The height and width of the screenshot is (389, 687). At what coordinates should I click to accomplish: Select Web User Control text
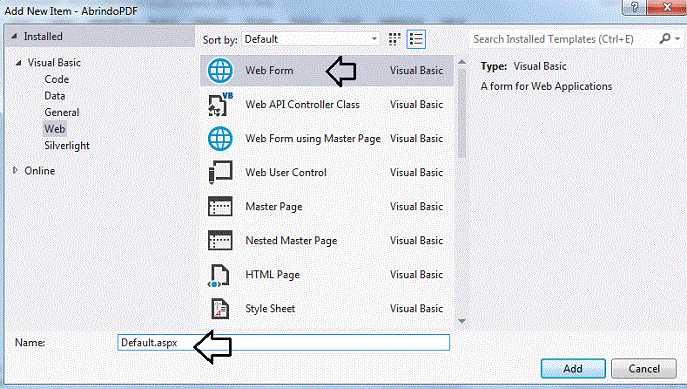point(286,172)
